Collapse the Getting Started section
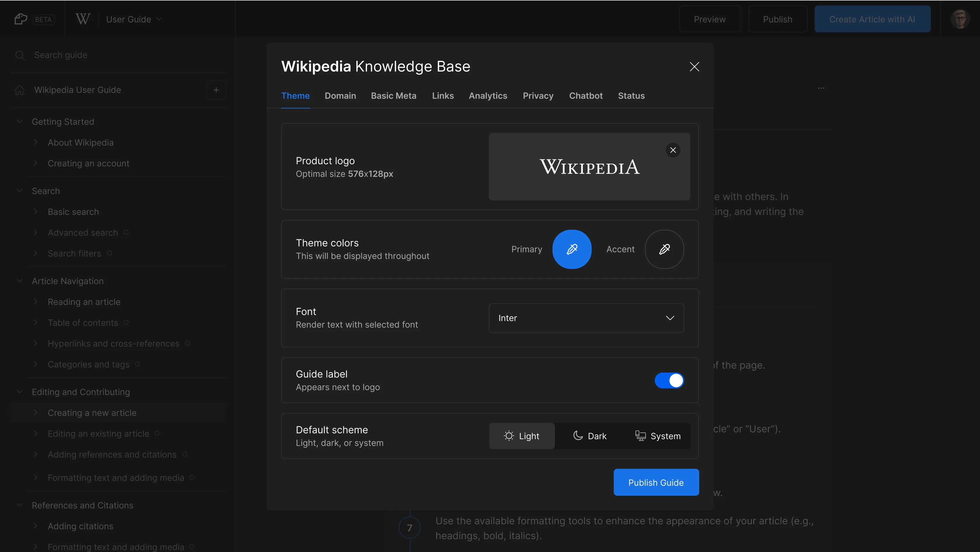Screen dimensions: 980x552 pos(19,121)
